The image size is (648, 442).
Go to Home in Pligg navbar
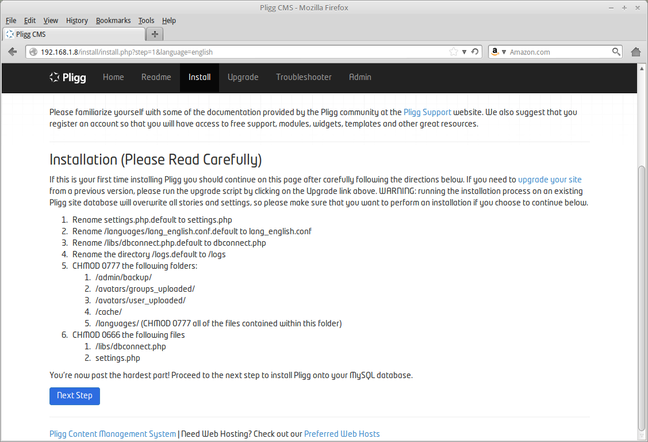(113, 77)
